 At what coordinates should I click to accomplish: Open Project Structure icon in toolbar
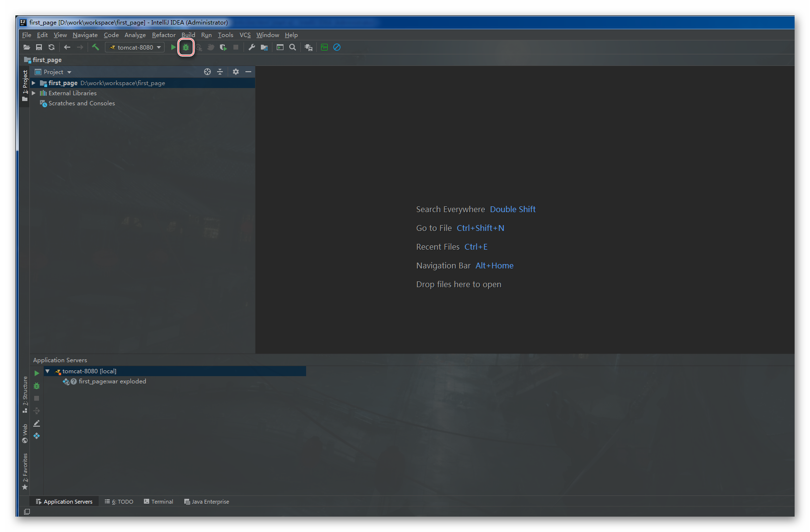point(264,47)
